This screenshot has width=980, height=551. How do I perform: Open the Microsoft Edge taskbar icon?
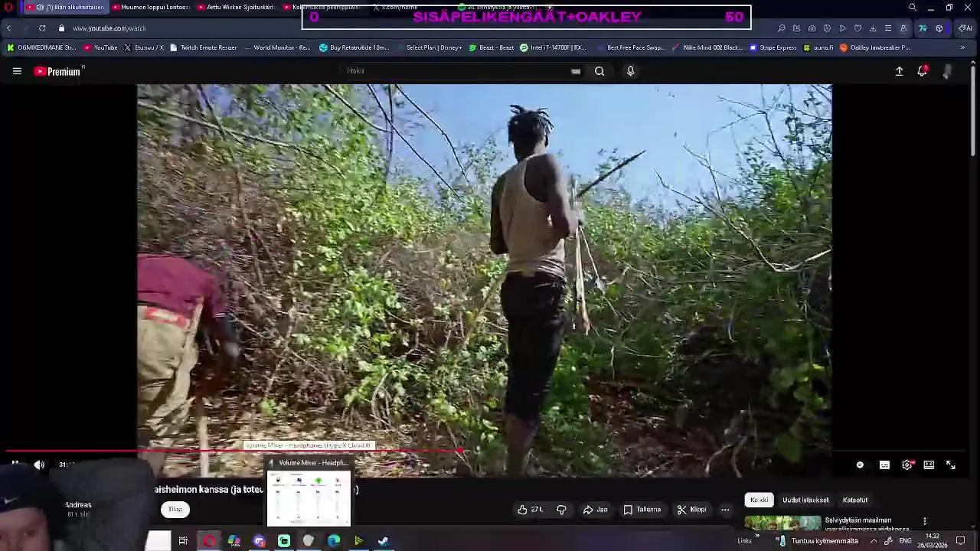(x=334, y=541)
